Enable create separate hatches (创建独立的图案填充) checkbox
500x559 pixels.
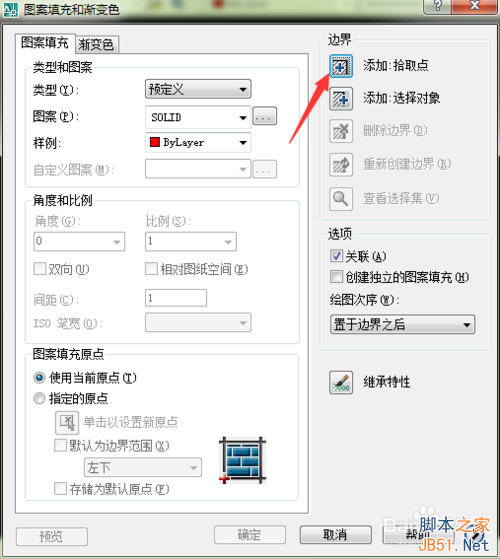click(336, 277)
